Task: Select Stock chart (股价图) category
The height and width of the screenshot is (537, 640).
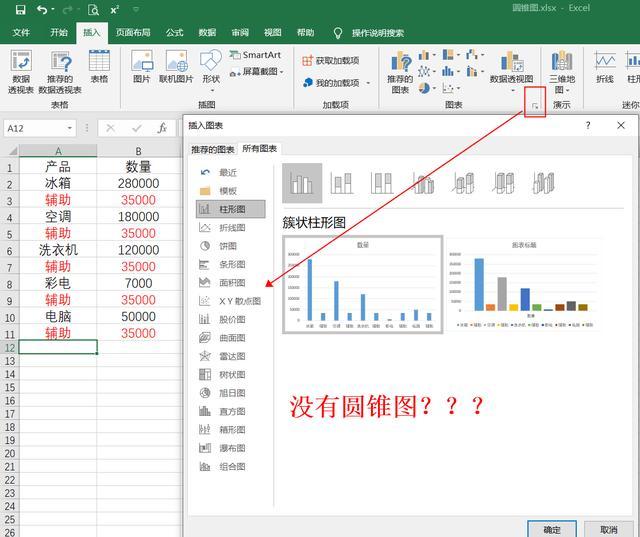Action: pos(231,320)
